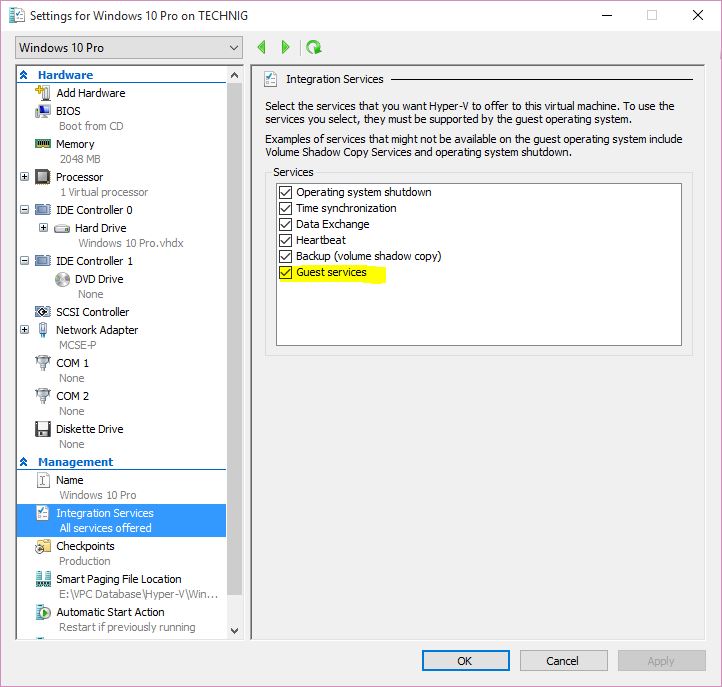The height and width of the screenshot is (687, 722).
Task: Click the settings window title icon
Action: pos(17,15)
